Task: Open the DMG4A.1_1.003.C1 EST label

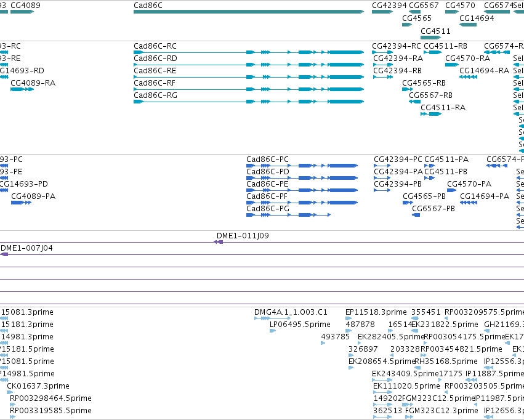Action: click(291, 312)
